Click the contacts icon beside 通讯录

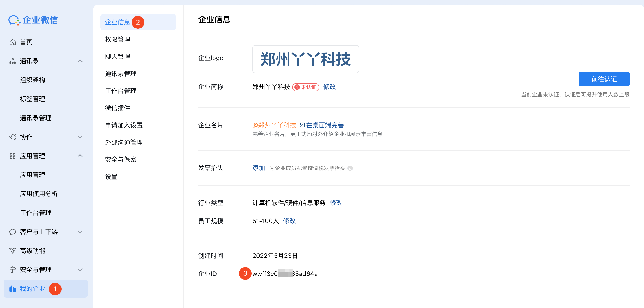pyautogui.click(x=12, y=61)
